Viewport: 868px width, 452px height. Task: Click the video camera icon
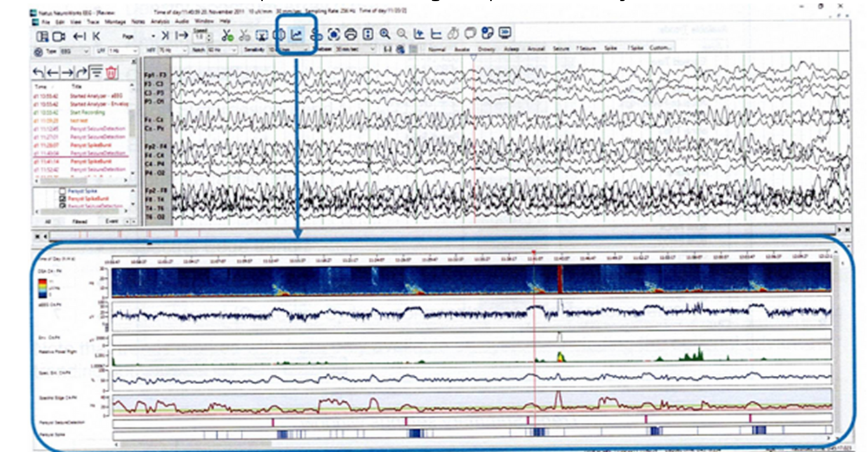[x=58, y=36]
